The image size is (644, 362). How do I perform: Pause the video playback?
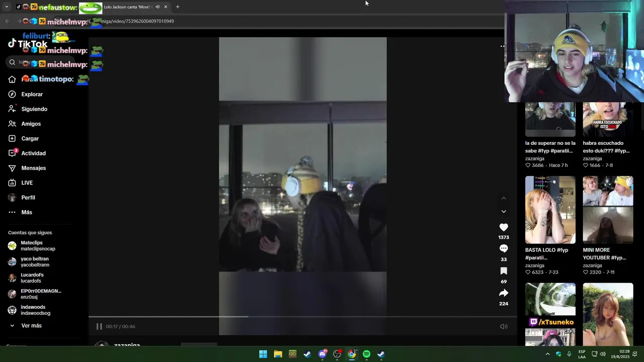[99, 326]
